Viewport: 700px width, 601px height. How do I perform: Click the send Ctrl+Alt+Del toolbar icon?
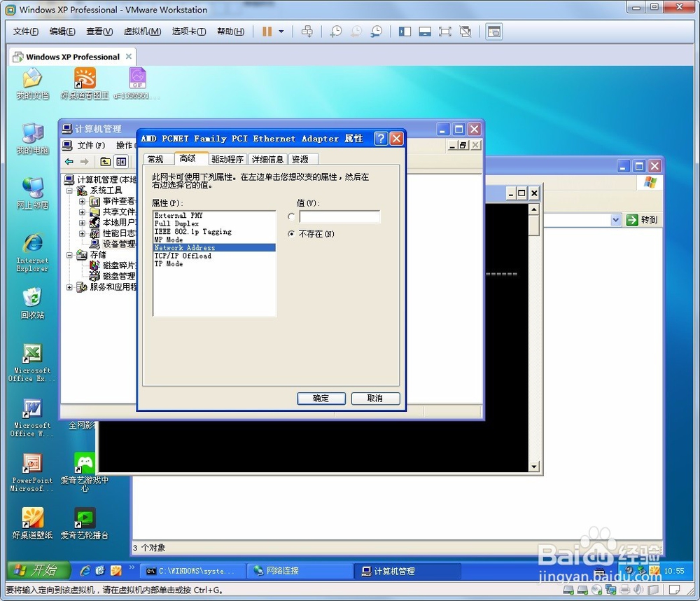pyautogui.click(x=307, y=32)
